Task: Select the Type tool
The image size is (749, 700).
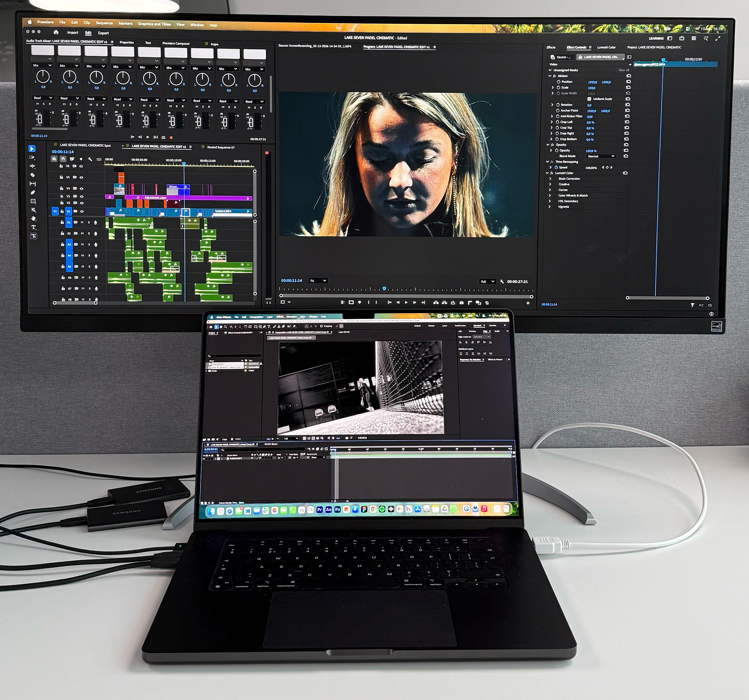Action: point(34,227)
